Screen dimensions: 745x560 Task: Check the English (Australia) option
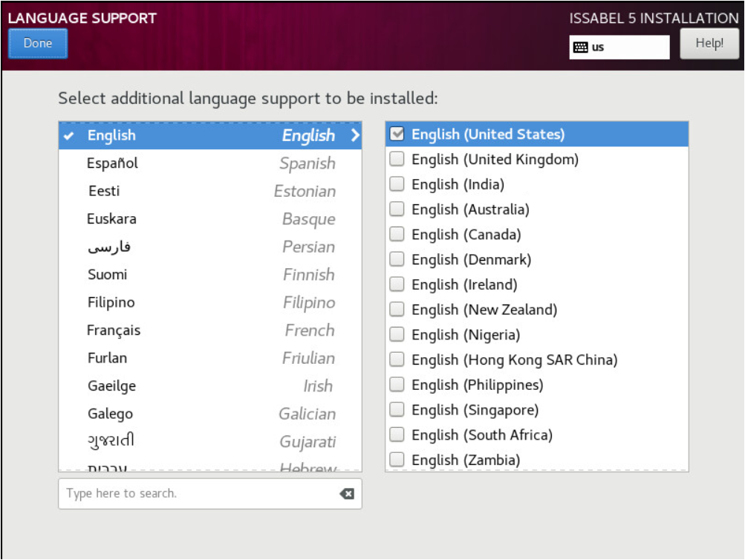coord(397,209)
